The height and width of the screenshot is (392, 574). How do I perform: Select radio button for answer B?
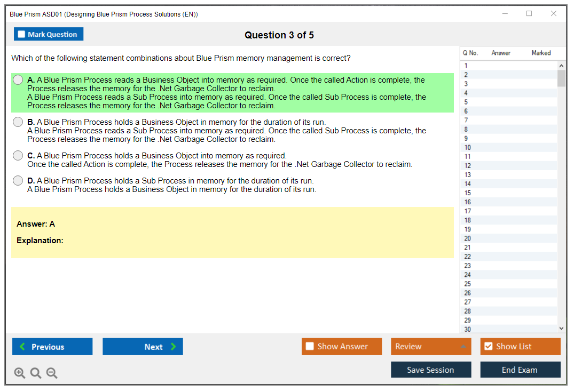[x=18, y=122]
